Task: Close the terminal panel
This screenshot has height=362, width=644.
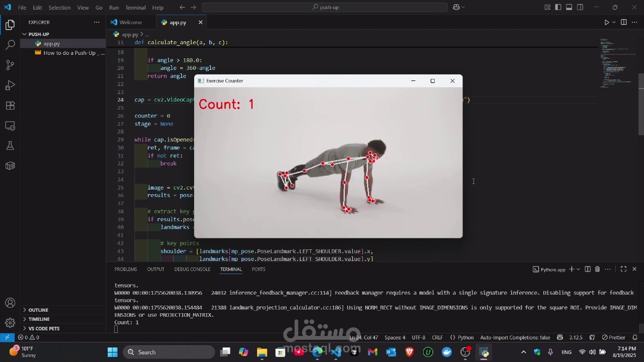Action: [x=634, y=269]
